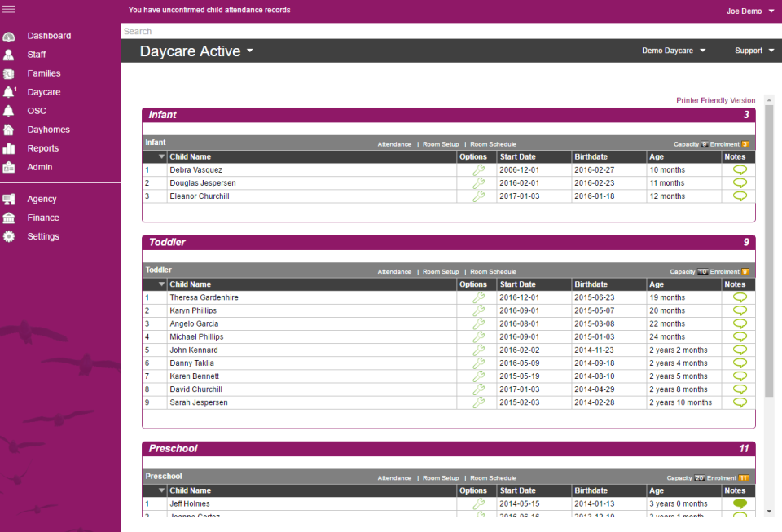Open notes bubble for David Churchill
Image resolution: width=782 pixels, height=532 pixels.
tap(740, 389)
